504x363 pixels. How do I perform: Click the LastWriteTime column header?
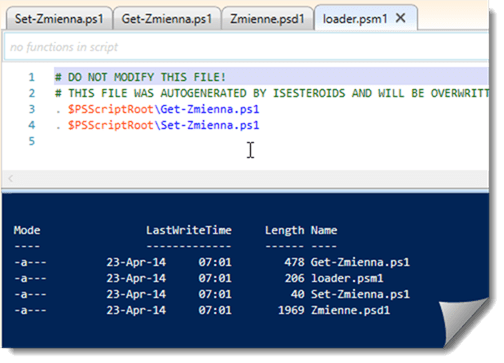tap(189, 230)
